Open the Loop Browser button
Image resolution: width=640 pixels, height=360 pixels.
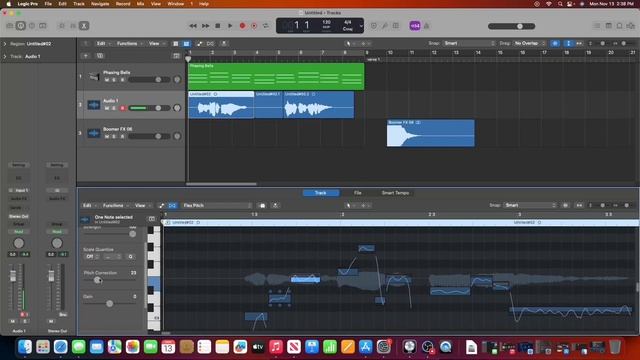tap(620, 26)
